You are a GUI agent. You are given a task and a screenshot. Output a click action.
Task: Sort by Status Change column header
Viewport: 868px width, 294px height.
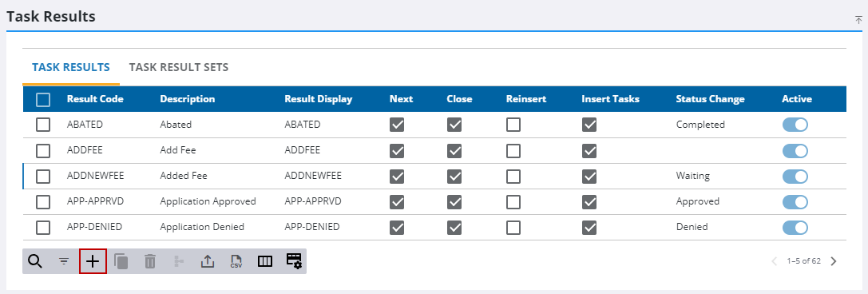click(x=710, y=100)
